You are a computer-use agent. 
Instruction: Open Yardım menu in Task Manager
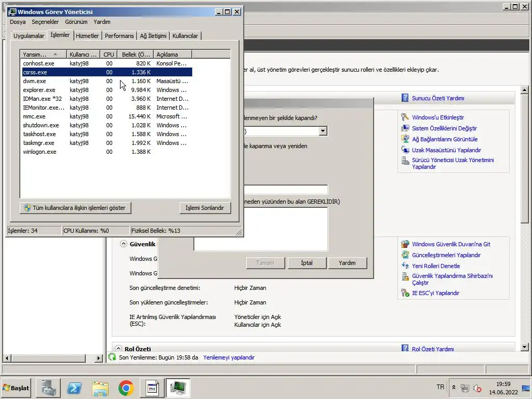[102, 22]
